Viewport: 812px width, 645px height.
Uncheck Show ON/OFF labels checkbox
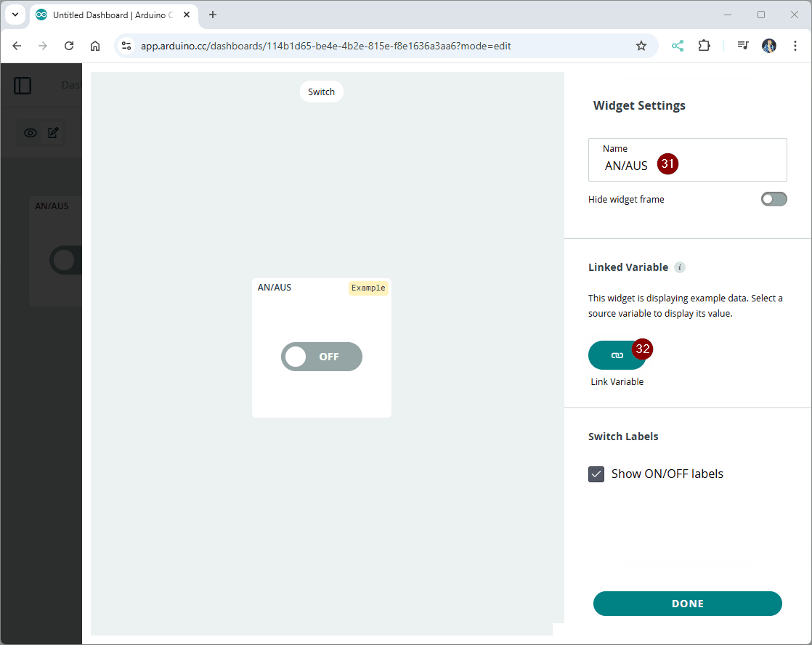pos(596,474)
